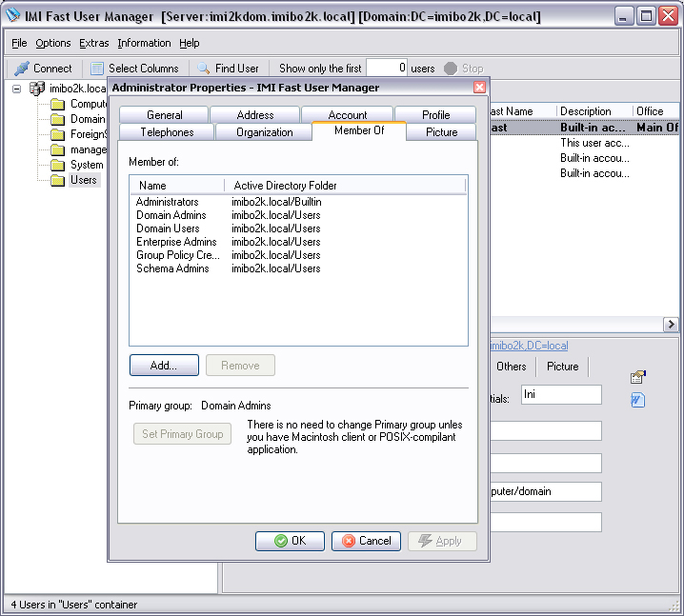684x616 pixels.
Task: Click the Select Columns toolbar label
Action: click(144, 69)
